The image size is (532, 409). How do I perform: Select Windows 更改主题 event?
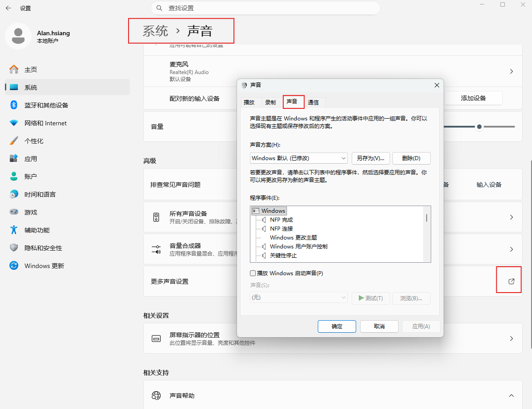(x=294, y=238)
